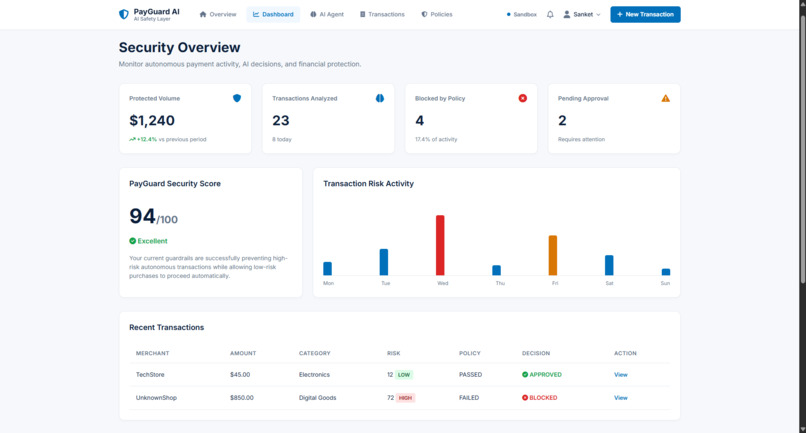The width and height of the screenshot is (806, 433).
Task: Click the PayGuard AI shield logo
Action: coord(123,14)
